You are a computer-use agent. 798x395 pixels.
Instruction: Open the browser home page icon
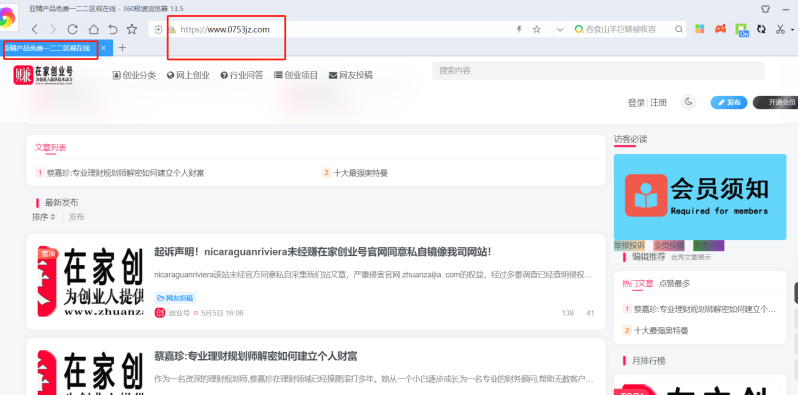[94, 30]
